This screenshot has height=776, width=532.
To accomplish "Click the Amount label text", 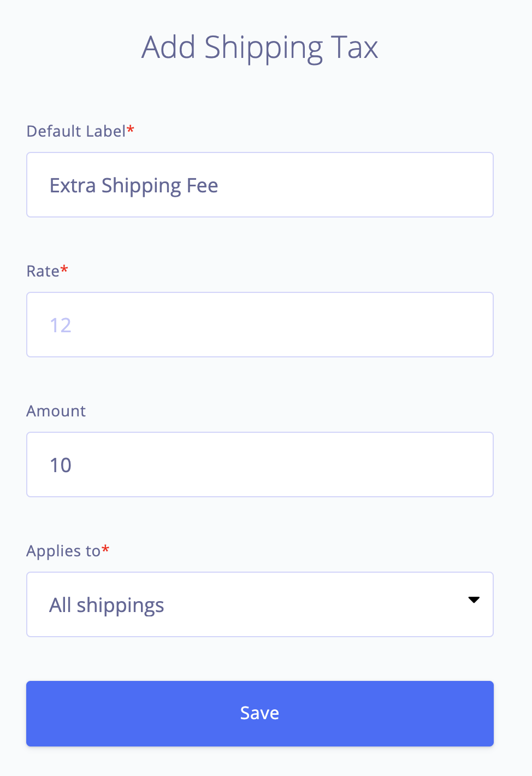I will [x=56, y=411].
